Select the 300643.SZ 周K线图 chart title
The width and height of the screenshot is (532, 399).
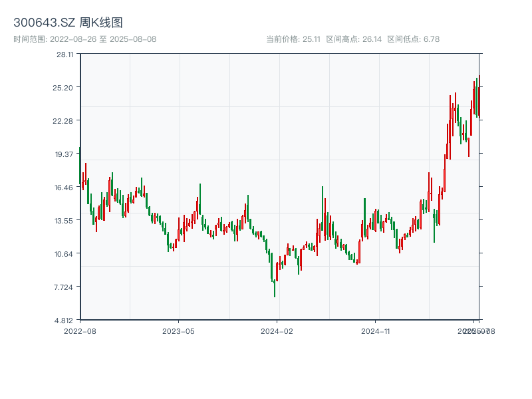coord(68,23)
